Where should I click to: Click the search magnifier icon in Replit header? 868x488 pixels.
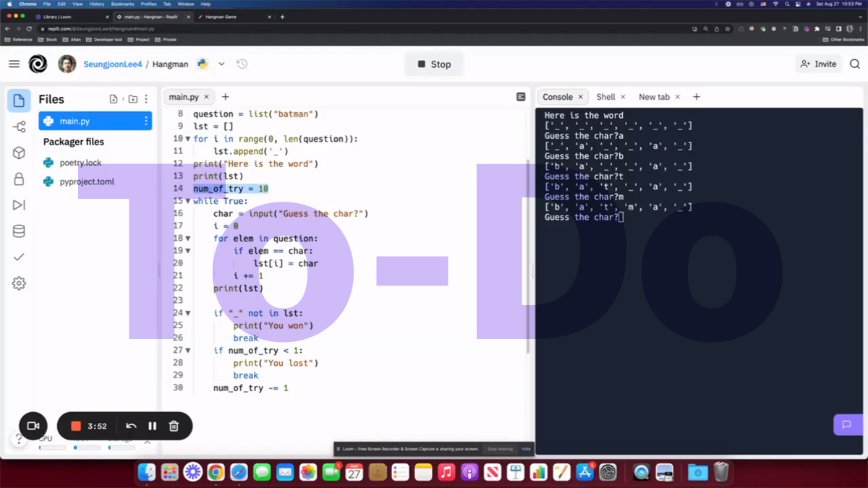click(854, 64)
